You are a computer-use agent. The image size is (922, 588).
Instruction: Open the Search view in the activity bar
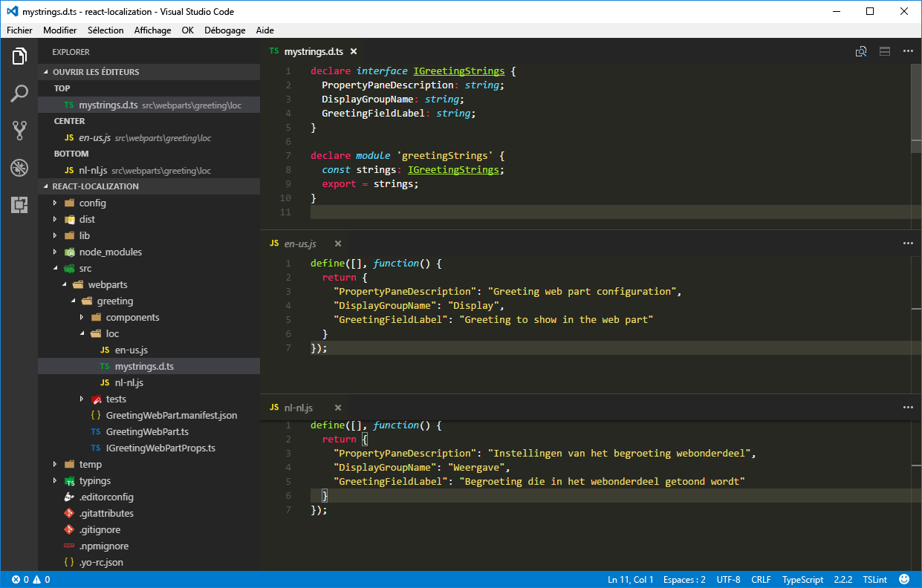19,94
